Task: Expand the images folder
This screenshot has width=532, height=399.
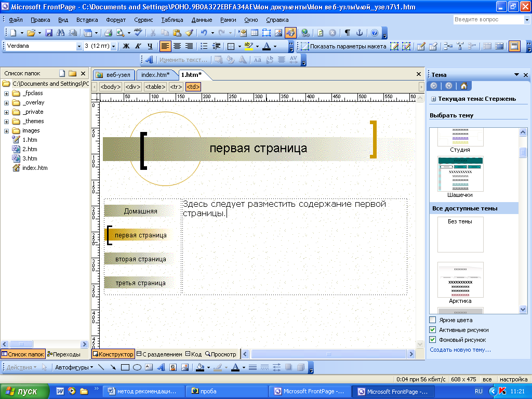Action: pos(6,131)
